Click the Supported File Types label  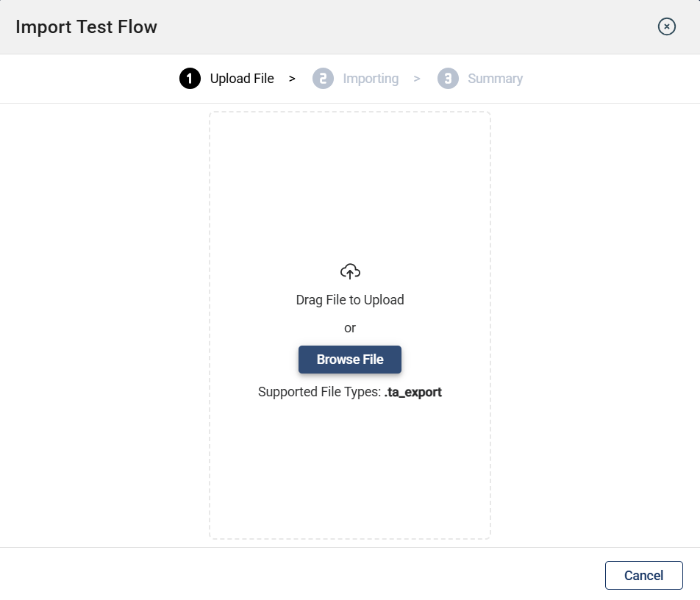coord(320,392)
